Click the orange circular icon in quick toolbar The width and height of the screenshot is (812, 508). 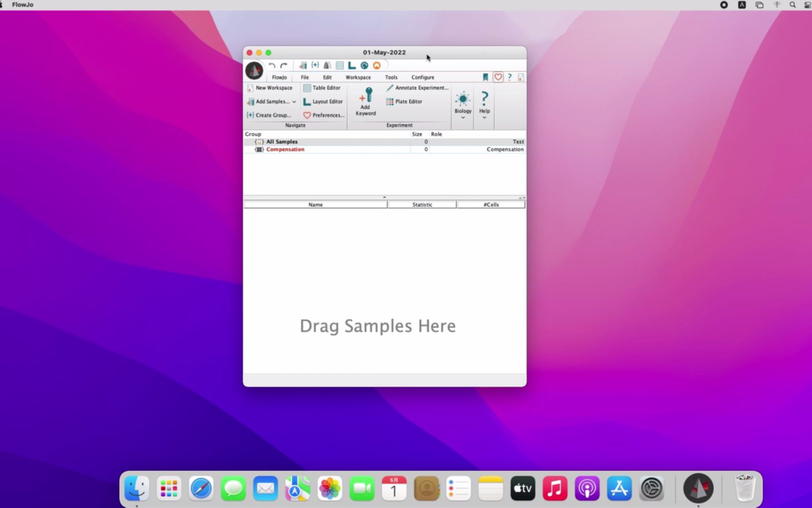tap(377, 65)
